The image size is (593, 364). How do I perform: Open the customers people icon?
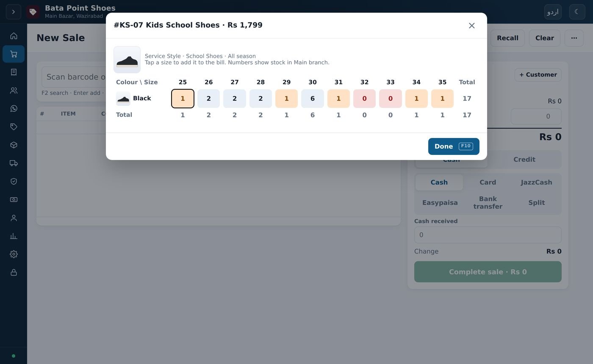click(x=14, y=91)
